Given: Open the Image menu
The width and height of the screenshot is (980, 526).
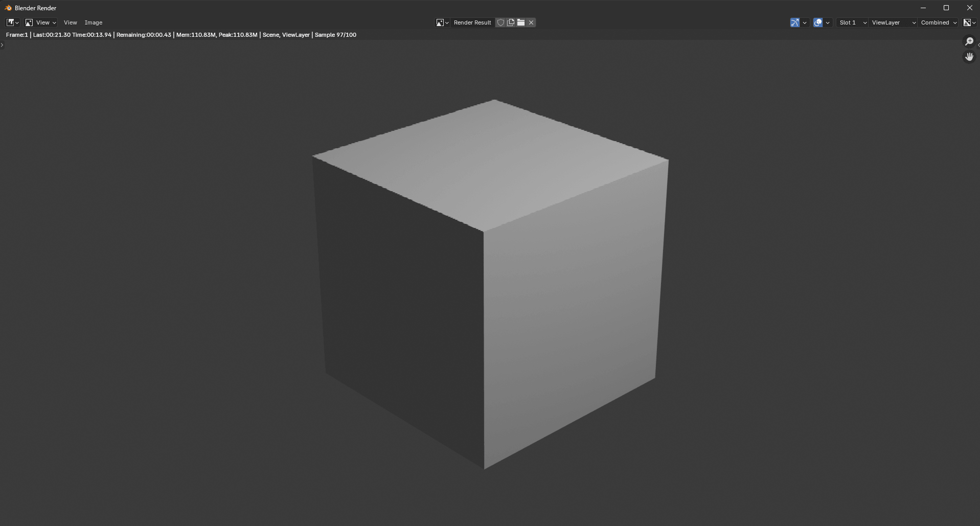Looking at the screenshot, I should (94, 22).
